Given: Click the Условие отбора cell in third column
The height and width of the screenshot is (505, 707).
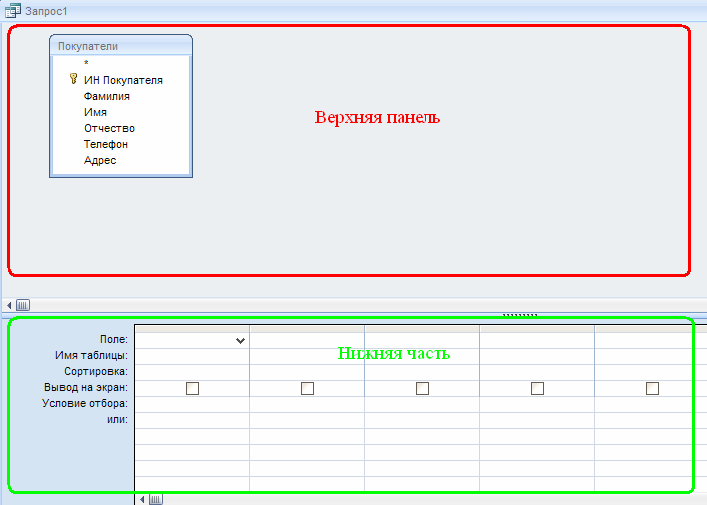Looking at the screenshot, I should pos(422,404).
